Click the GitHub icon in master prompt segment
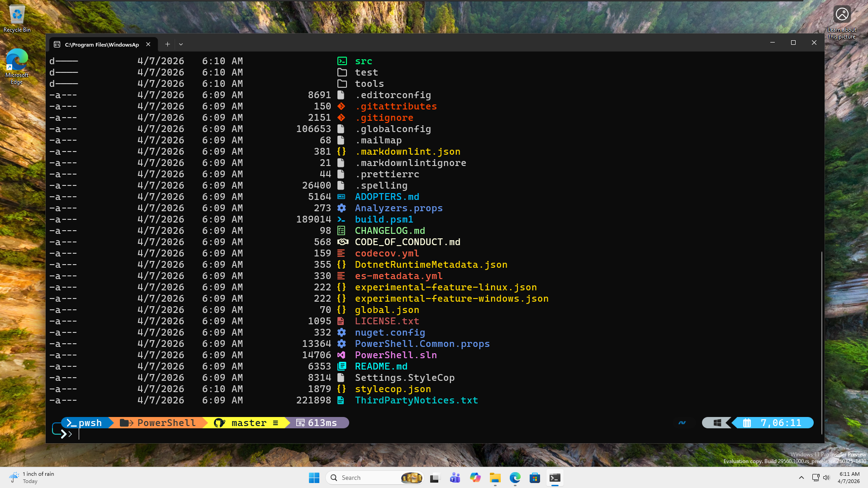868x488 pixels. coord(219,423)
